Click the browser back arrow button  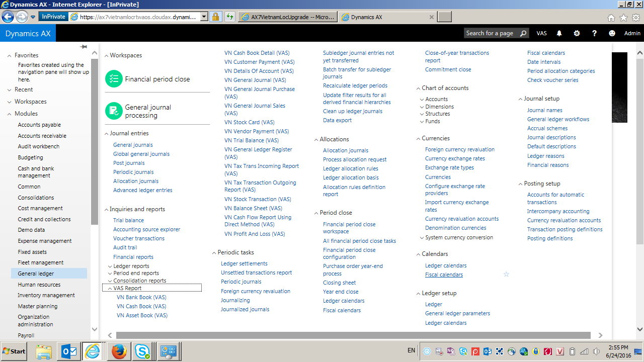coord(8,17)
